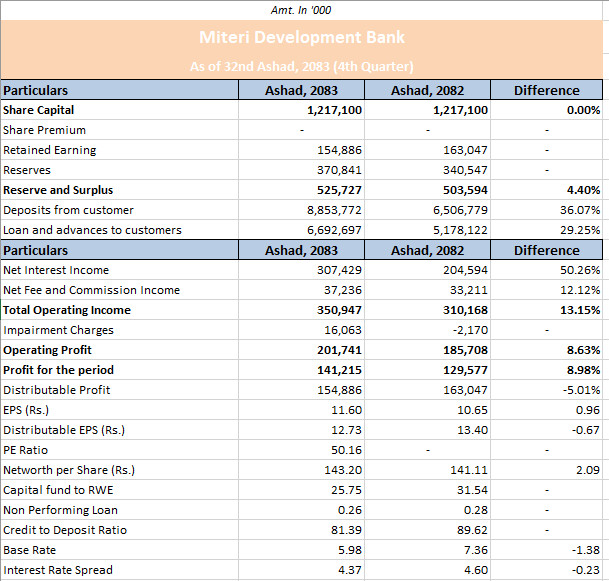Viewport: 609px width, 581px height.
Task: Click the Net Interest Income 307,429 cell
Action: pos(301,270)
